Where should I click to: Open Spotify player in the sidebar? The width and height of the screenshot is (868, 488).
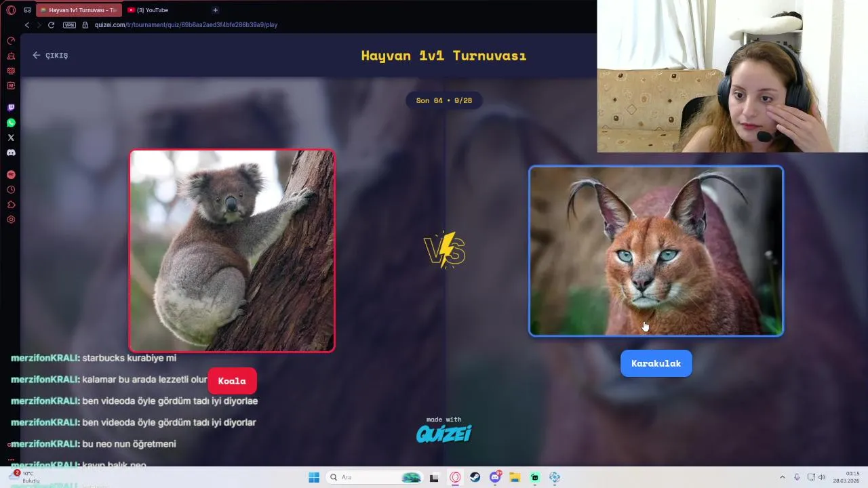[x=11, y=175]
